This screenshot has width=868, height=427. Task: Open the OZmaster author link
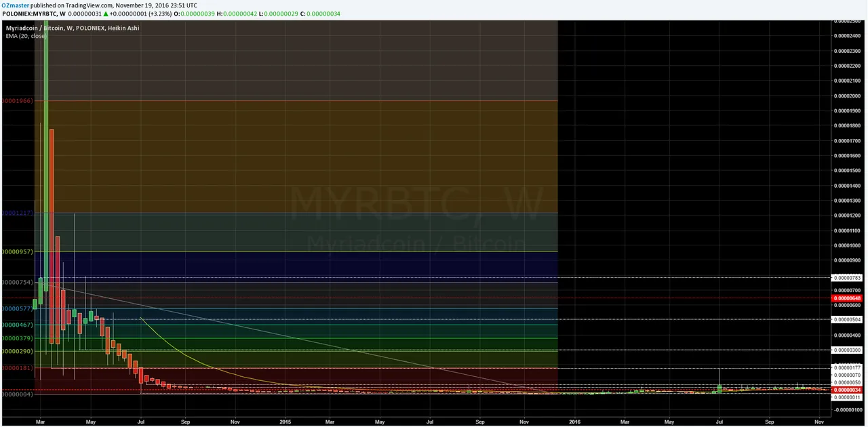point(16,5)
